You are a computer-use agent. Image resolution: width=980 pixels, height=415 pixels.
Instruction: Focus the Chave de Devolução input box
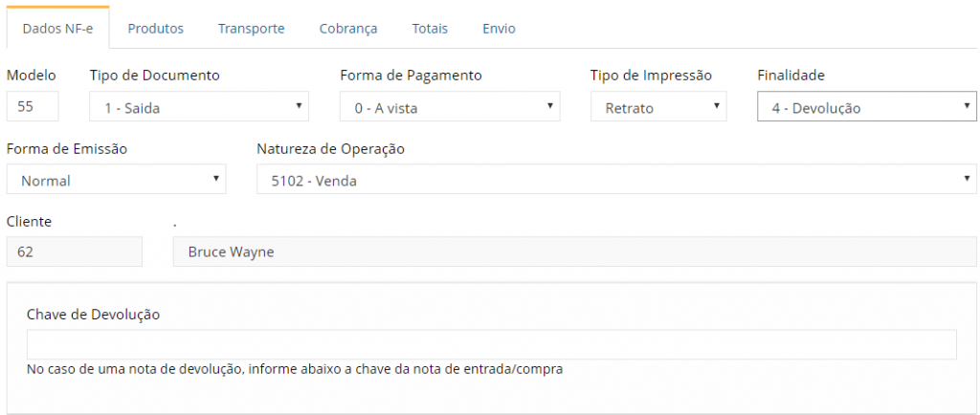[491, 344]
